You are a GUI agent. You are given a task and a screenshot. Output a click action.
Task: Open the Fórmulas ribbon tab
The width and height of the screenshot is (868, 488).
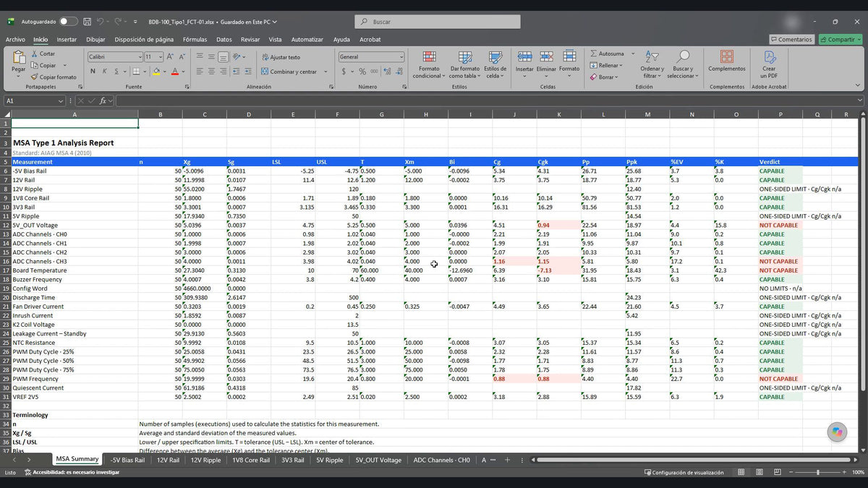click(x=195, y=40)
